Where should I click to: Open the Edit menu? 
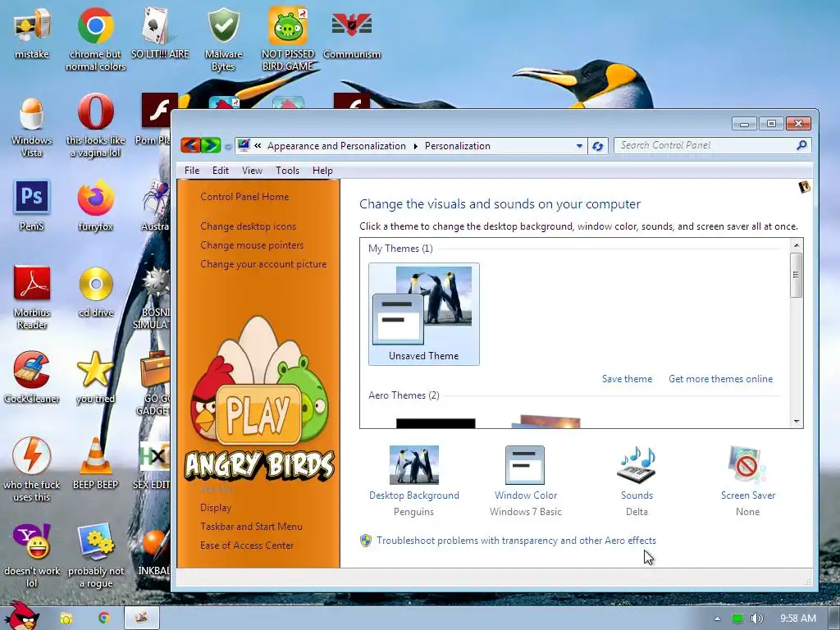[220, 171]
